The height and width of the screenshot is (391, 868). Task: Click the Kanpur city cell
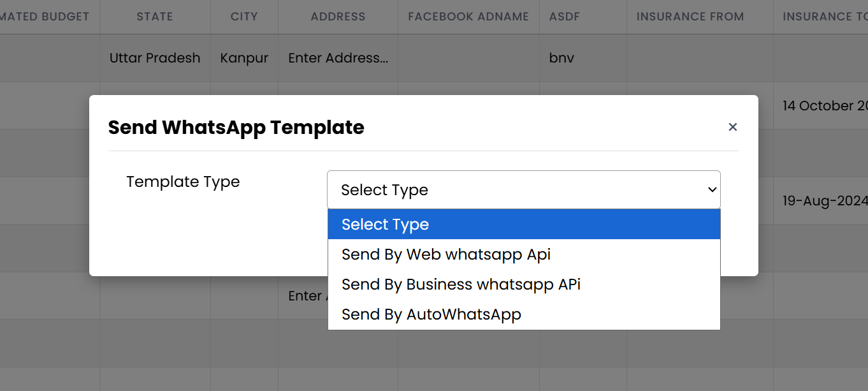pyautogui.click(x=244, y=57)
